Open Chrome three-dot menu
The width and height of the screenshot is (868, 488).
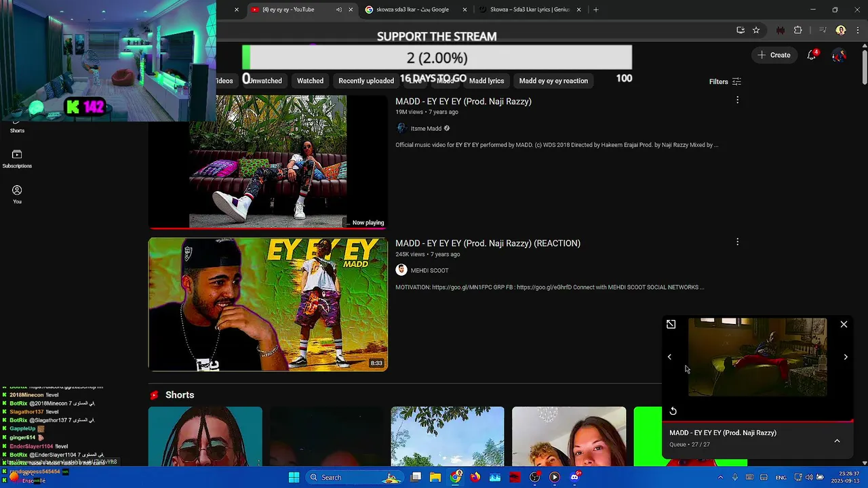pyautogui.click(x=858, y=30)
